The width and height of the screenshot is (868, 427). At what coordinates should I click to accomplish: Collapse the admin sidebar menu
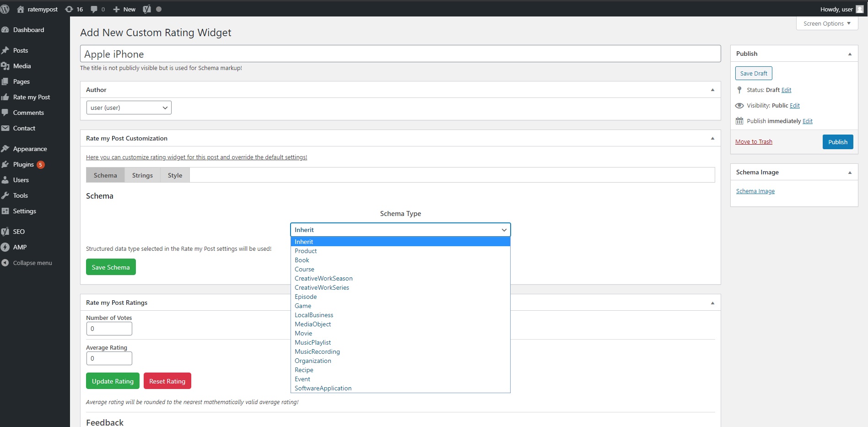pyautogui.click(x=32, y=263)
